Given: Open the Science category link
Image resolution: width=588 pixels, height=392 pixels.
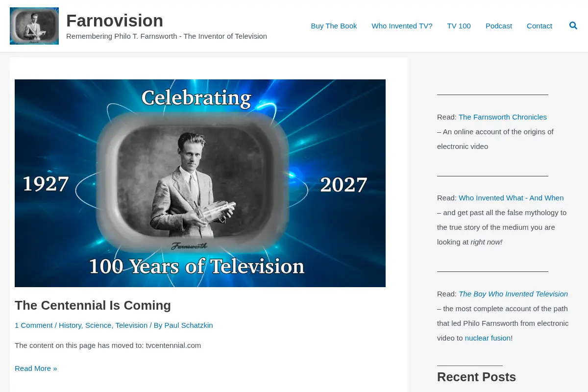Looking at the screenshot, I should (x=98, y=325).
